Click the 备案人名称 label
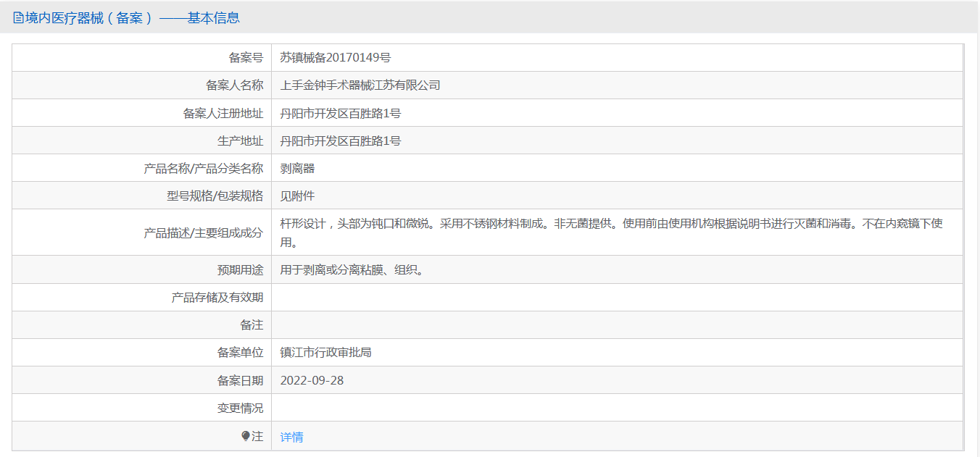980x457 pixels. tap(234, 85)
